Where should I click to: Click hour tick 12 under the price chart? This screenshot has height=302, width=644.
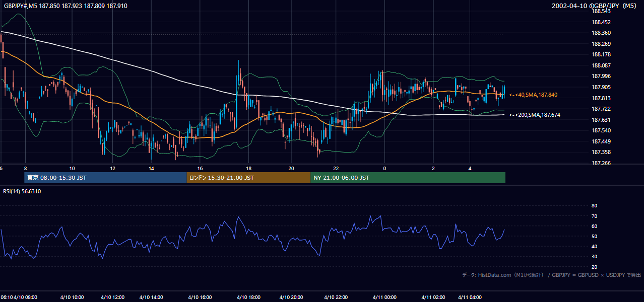tap(112, 168)
